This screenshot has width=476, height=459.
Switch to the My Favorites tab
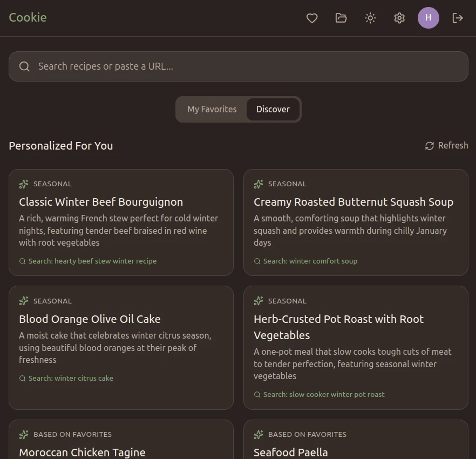pyautogui.click(x=212, y=109)
